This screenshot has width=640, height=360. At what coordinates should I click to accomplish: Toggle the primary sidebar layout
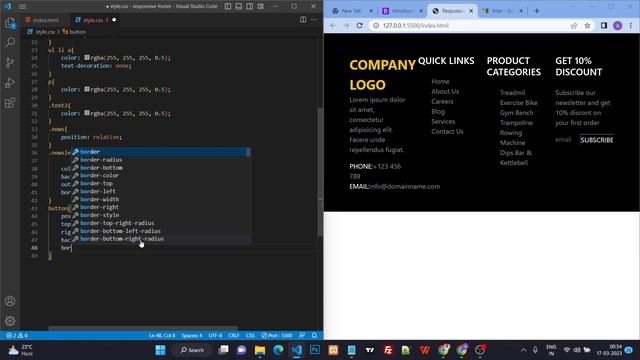[228, 6]
